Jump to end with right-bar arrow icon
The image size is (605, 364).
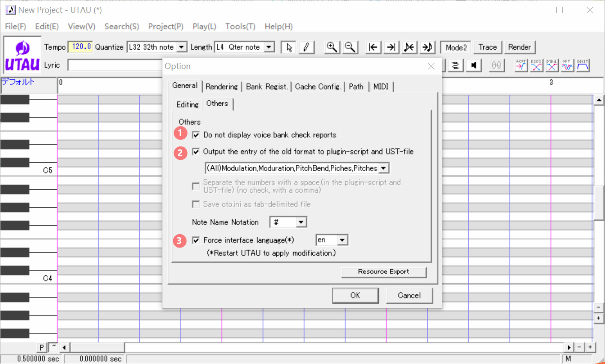[391, 47]
